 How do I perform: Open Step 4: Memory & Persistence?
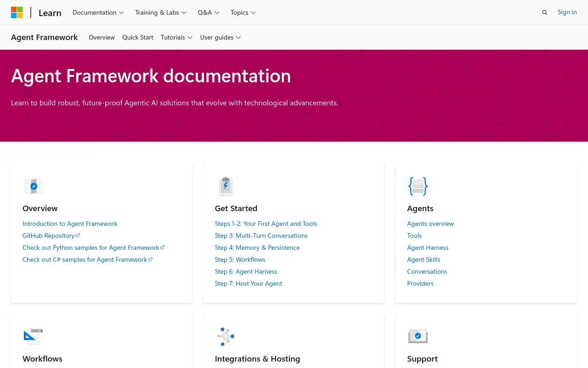257,247
